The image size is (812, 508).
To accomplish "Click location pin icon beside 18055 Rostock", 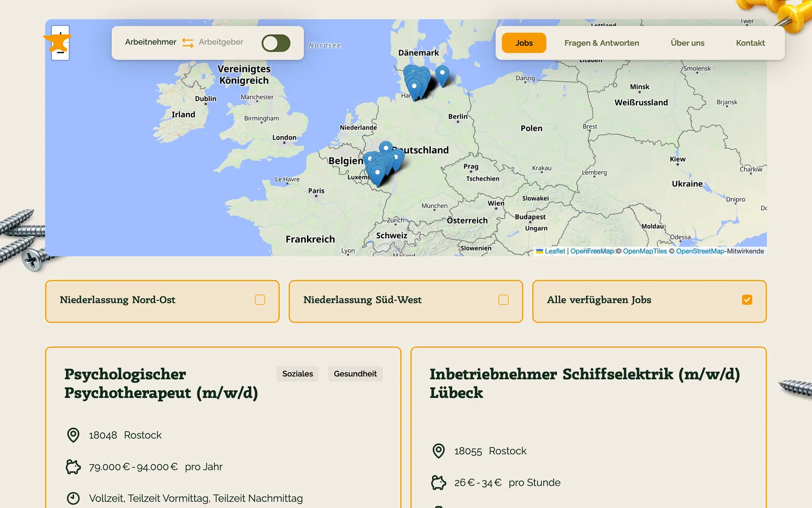I will coord(438,451).
